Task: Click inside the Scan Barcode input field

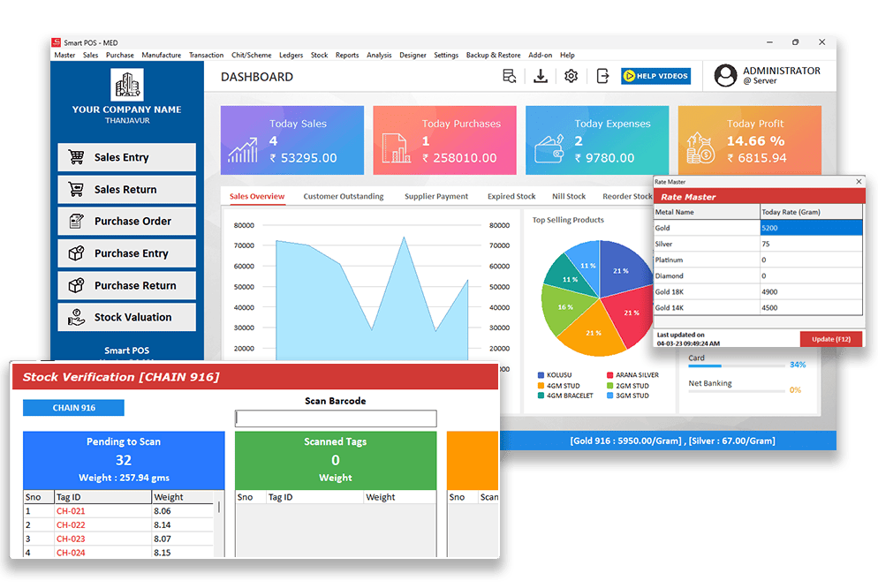Action: pos(335,418)
